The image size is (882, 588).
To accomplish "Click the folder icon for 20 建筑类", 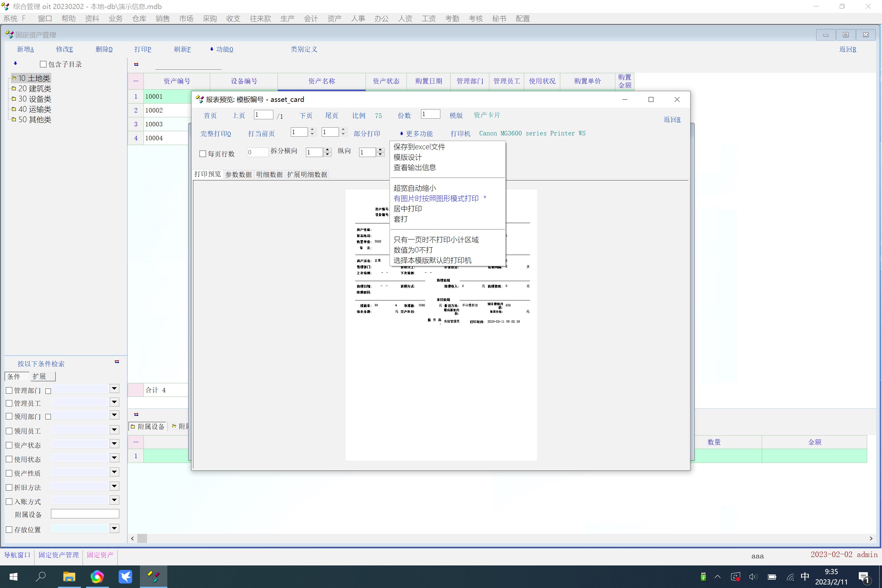I will coord(14,89).
